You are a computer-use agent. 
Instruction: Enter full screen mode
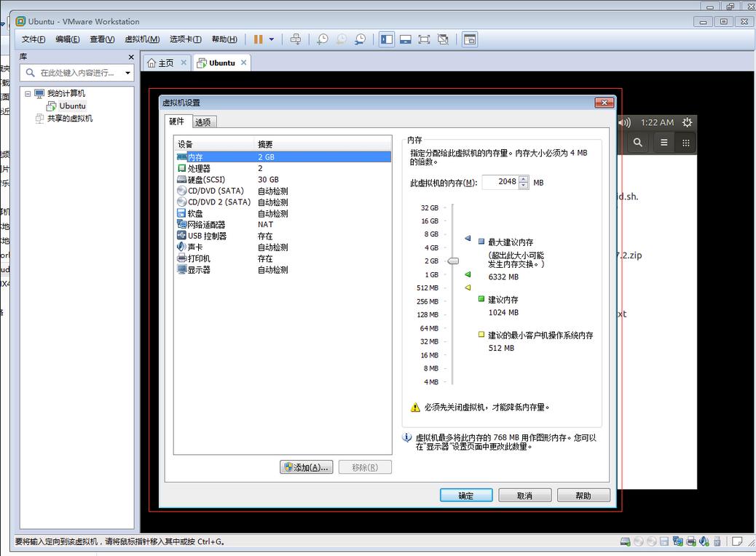tap(424, 39)
